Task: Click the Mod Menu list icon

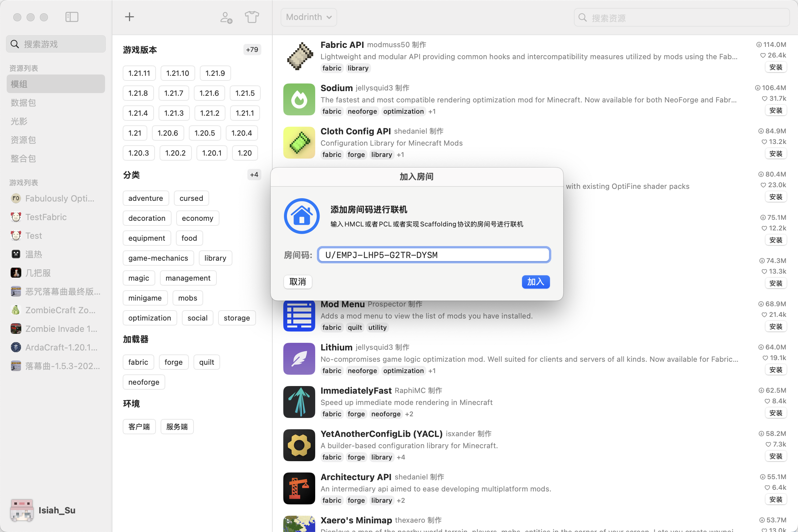Action: point(299,316)
